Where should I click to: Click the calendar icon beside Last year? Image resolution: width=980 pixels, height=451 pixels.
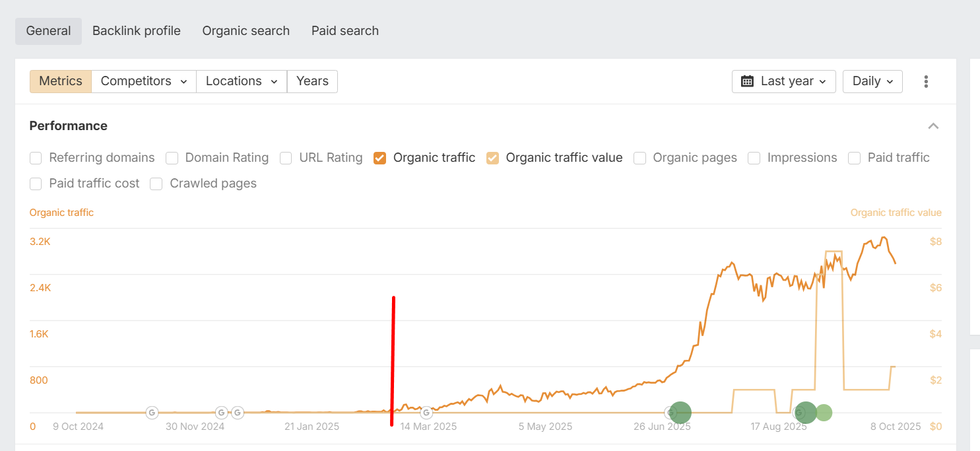coord(747,81)
